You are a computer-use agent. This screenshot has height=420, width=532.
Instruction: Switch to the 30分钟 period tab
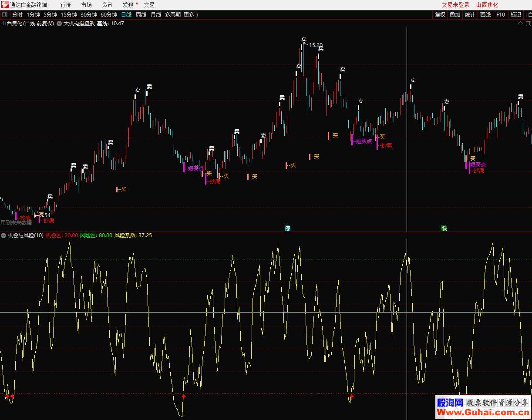click(x=89, y=14)
